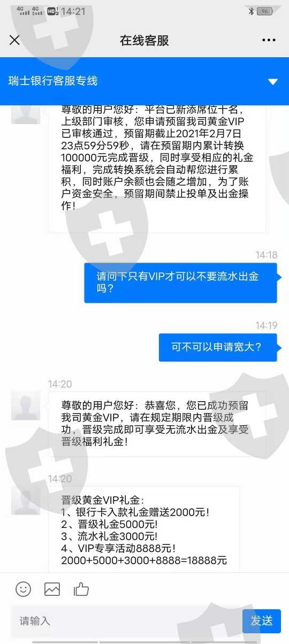The height and width of the screenshot is (644, 289).
Task: Expand the 瑞士银行客服专线 dropdown arrow
Action: click(x=273, y=82)
